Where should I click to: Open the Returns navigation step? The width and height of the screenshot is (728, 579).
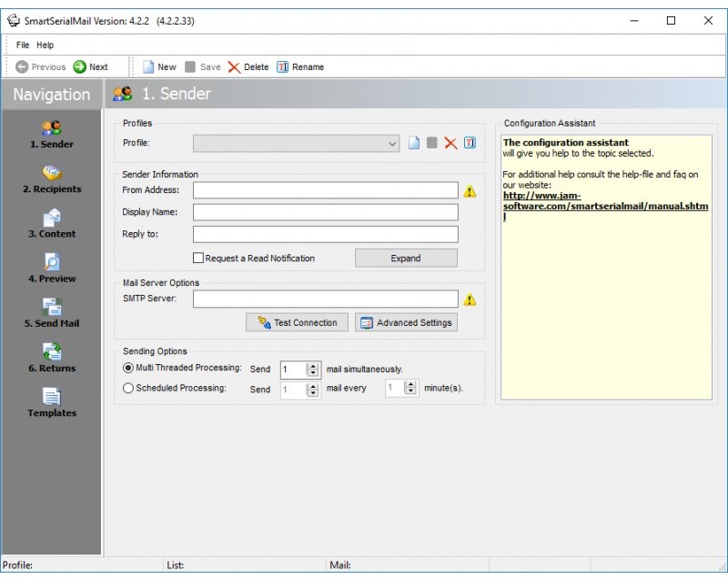pos(52,358)
